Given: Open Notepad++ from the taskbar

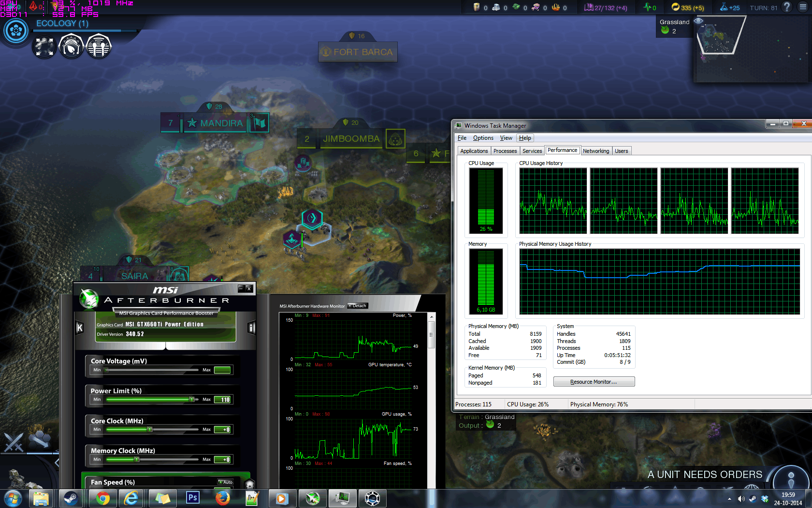Looking at the screenshot, I should (252, 498).
